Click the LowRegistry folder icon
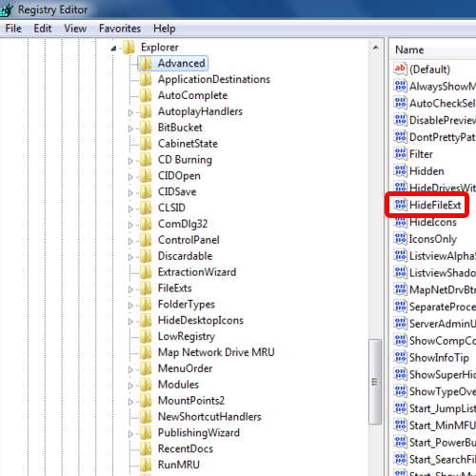 pyautogui.click(x=146, y=336)
